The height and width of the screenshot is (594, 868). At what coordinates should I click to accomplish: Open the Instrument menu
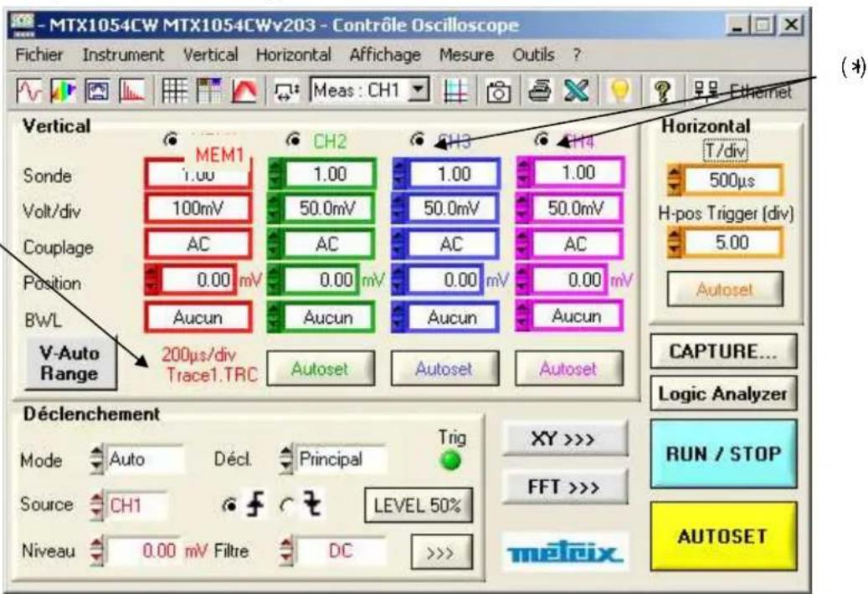123,55
